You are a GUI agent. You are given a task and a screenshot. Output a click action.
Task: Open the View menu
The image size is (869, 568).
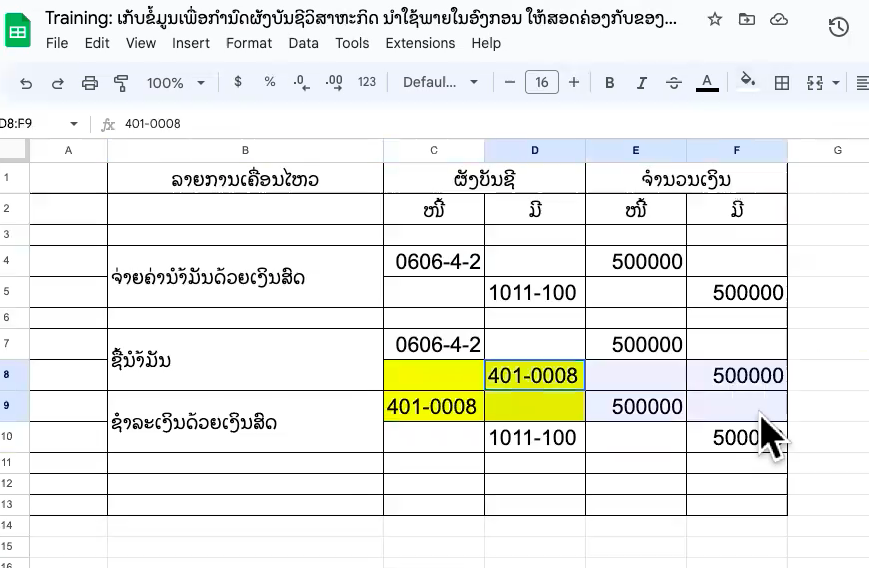tap(141, 43)
